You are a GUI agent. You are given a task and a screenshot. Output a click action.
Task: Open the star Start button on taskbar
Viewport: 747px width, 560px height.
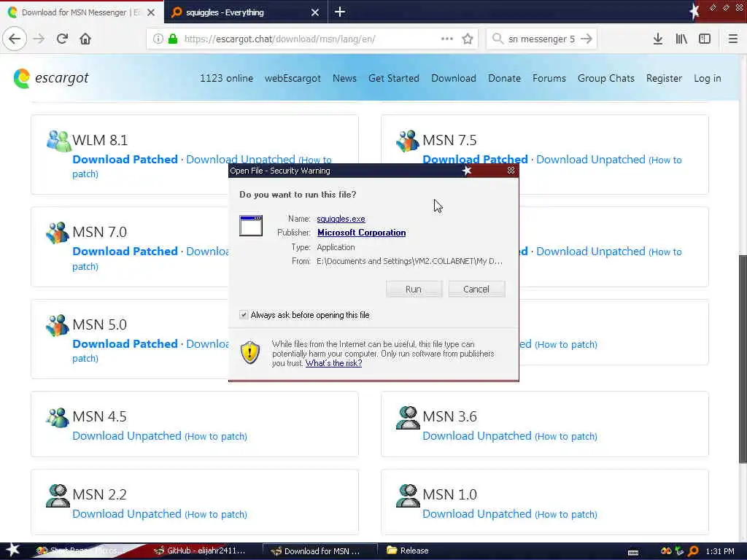tap(12, 551)
